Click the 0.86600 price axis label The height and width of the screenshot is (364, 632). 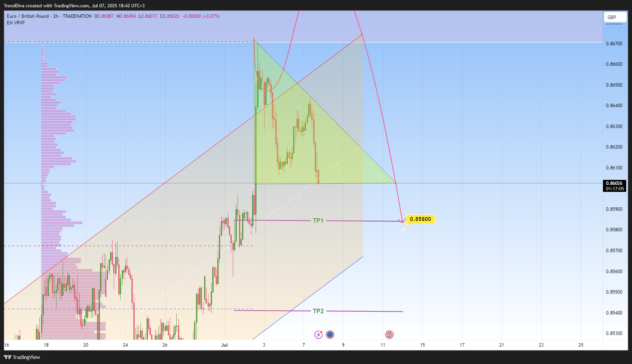tap(614, 64)
